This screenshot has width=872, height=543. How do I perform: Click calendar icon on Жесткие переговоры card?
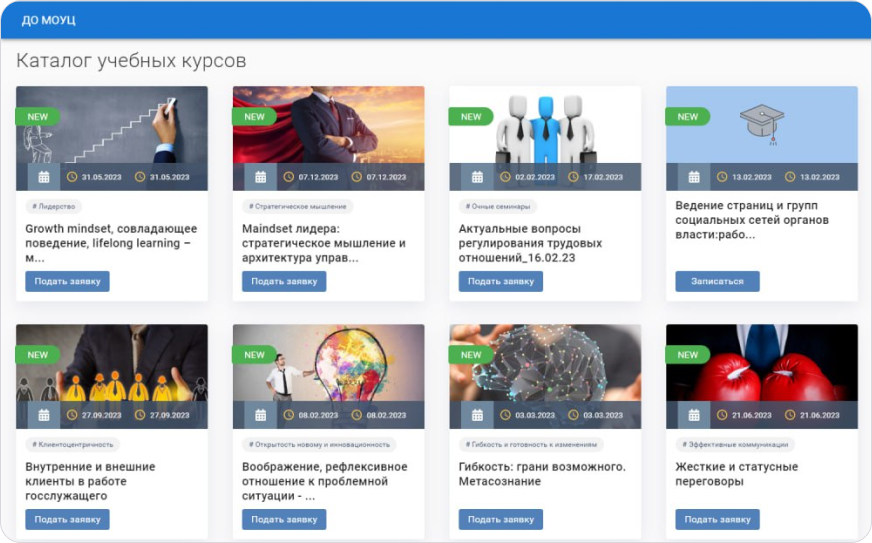tap(694, 415)
